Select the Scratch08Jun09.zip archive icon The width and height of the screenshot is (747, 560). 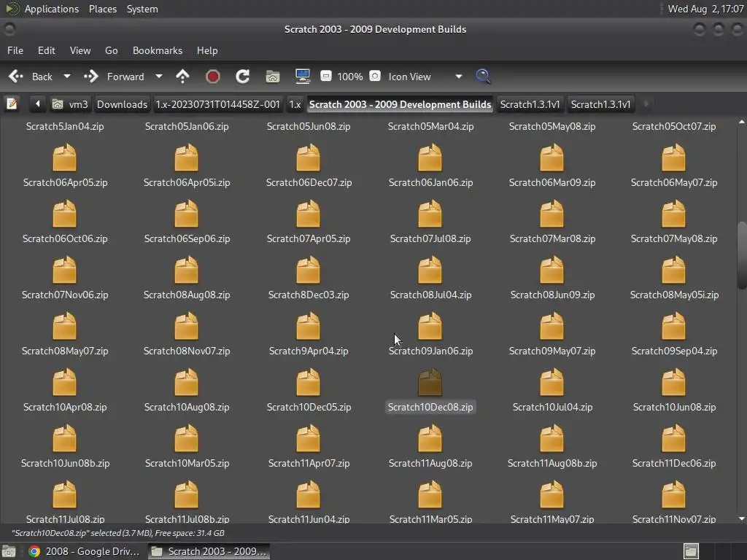click(551, 270)
